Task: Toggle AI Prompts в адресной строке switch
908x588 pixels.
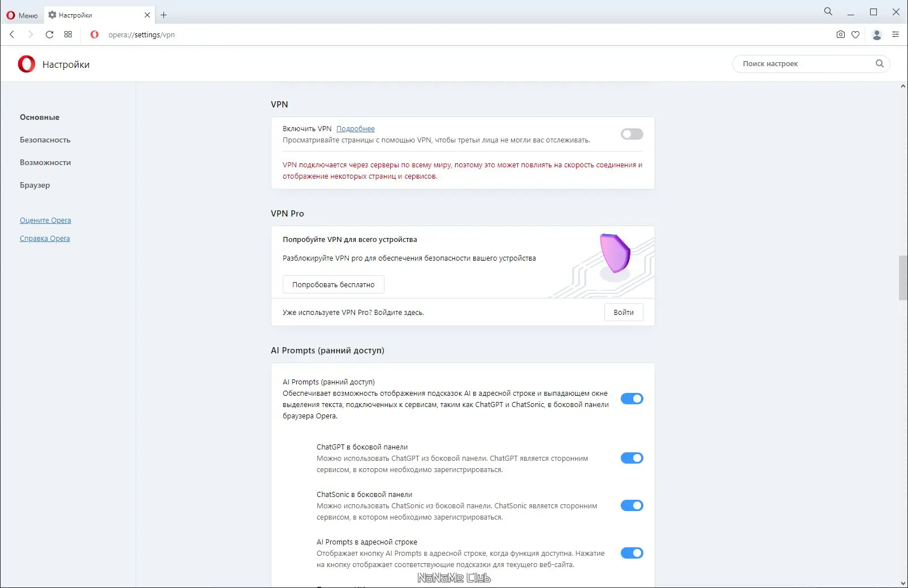Action: [632, 553]
